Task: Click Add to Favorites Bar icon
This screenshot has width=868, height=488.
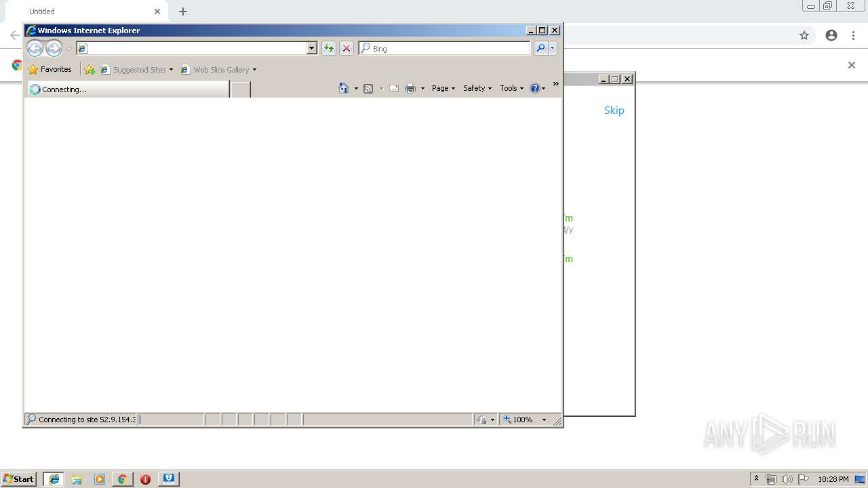Action: (90, 69)
